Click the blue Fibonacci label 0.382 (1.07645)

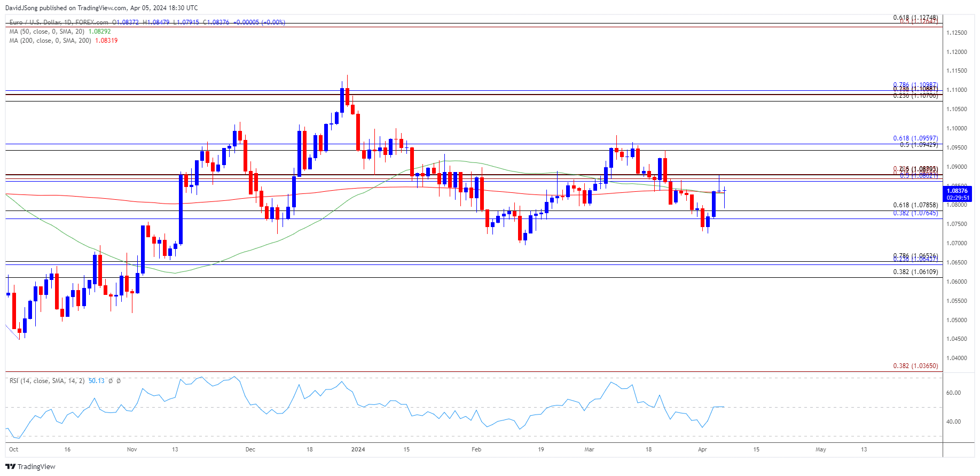[x=915, y=213]
